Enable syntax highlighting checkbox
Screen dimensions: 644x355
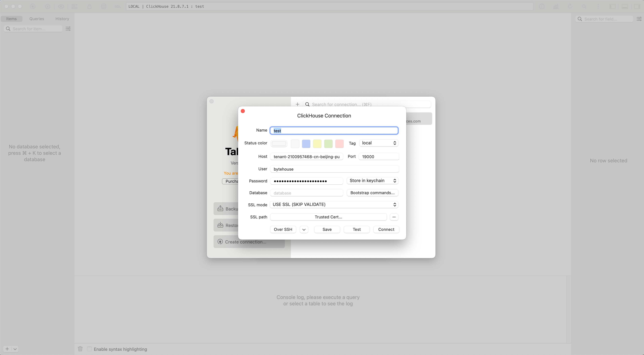click(x=89, y=349)
